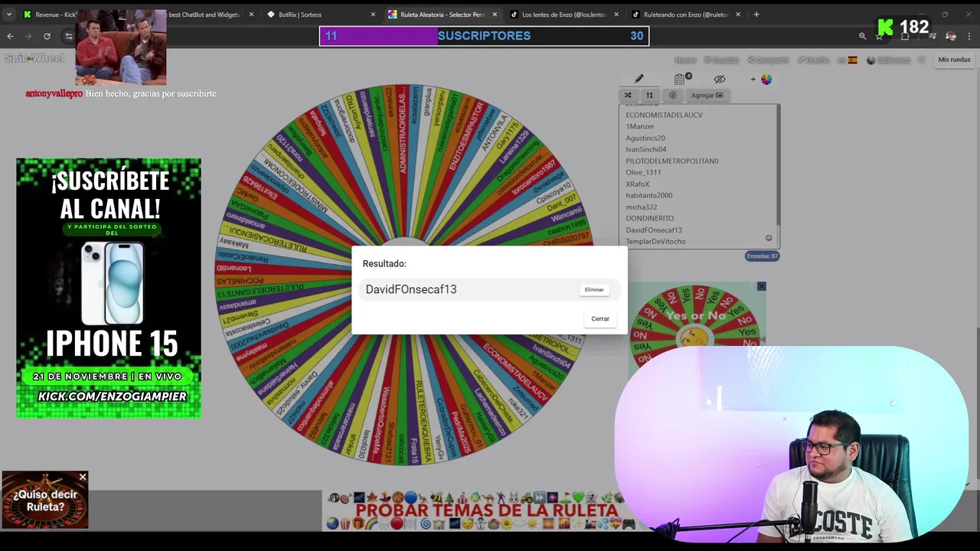The image size is (980, 551).
Task: Select entry TemplarDeVitocho in the list
Action: tap(655, 241)
